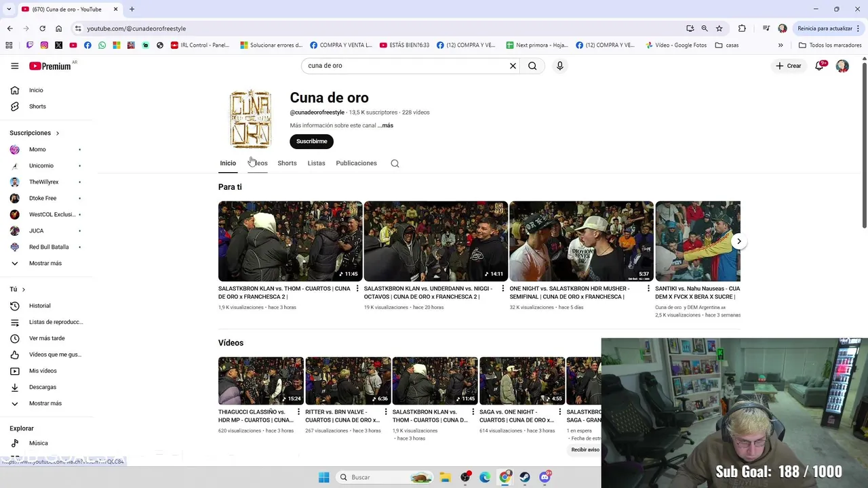Open the YouTube account avatar menu
The width and height of the screenshot is (868, 488).
coord(842,66)
